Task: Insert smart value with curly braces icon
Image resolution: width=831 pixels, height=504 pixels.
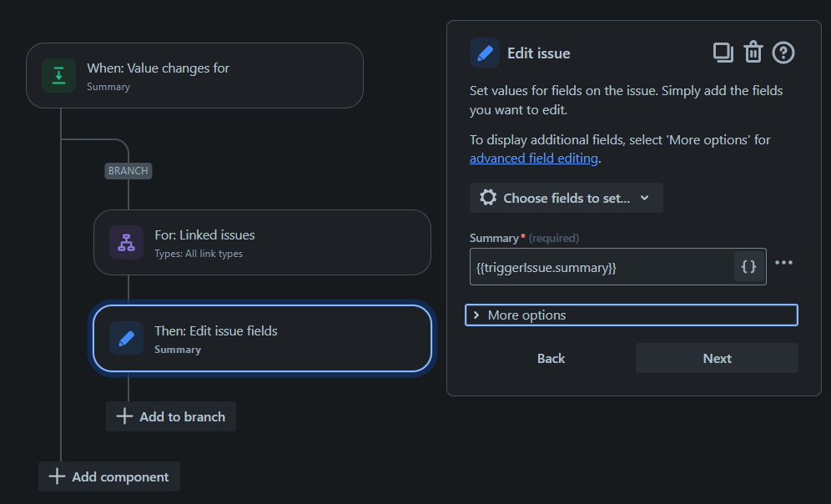Action: [749, 267]
